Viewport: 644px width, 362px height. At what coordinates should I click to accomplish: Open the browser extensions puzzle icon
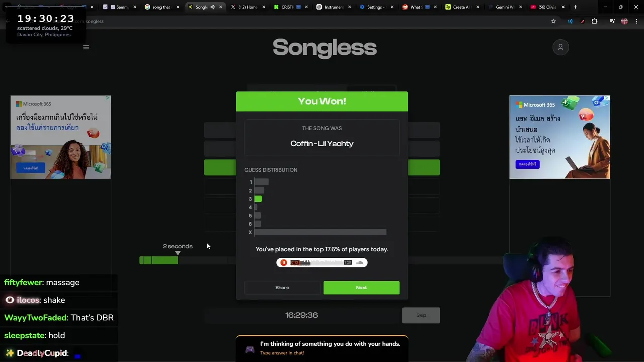pos(595,21)
